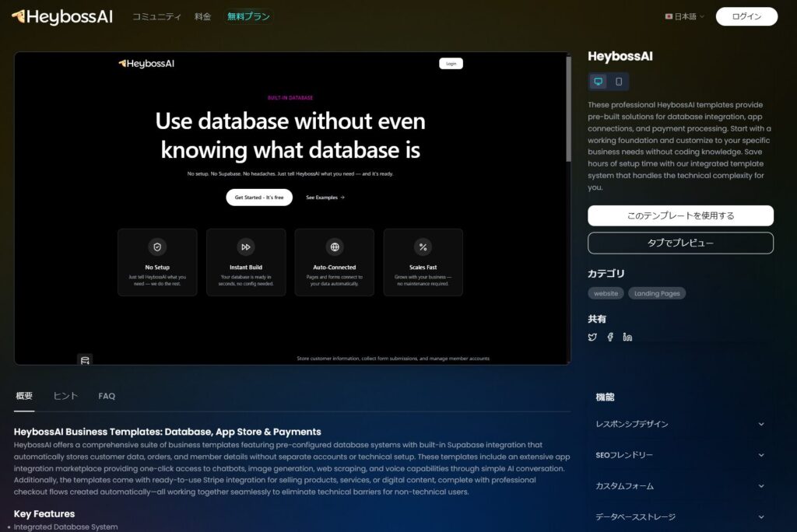Click the Auto-Connected globe icon
Screen dimensions: 797x532
[x=335, y=247]
